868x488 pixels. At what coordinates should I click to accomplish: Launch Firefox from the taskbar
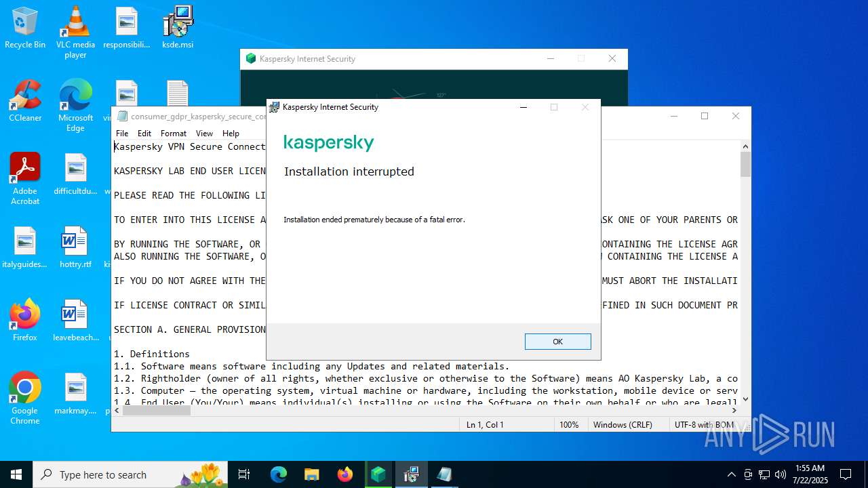click(344, 474)
